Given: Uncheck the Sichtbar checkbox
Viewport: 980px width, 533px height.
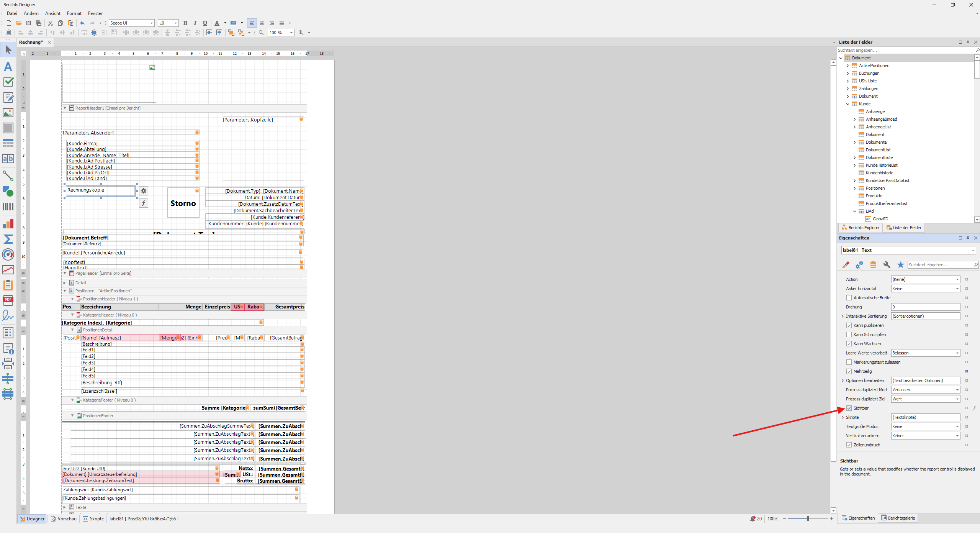Looking at the screenshot, I should 849,408.
